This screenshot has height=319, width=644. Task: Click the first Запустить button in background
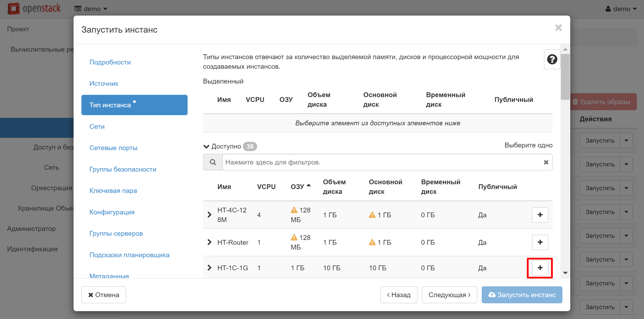click(600, 140)
